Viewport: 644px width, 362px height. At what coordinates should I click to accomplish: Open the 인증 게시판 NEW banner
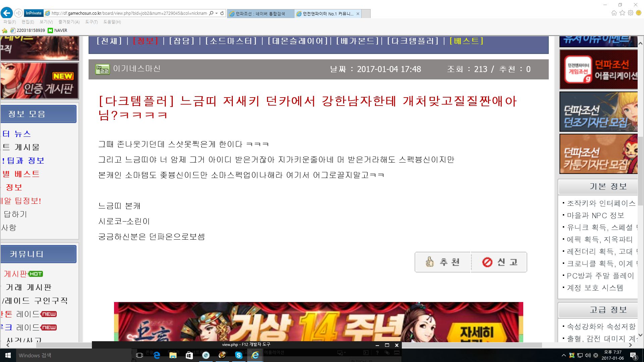40,81
